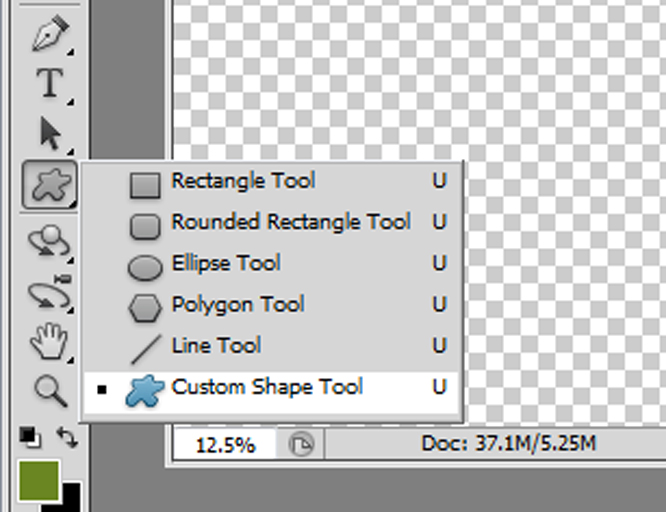Reset default foreground and background colors
666x512 pixels.
coord(30,438)
